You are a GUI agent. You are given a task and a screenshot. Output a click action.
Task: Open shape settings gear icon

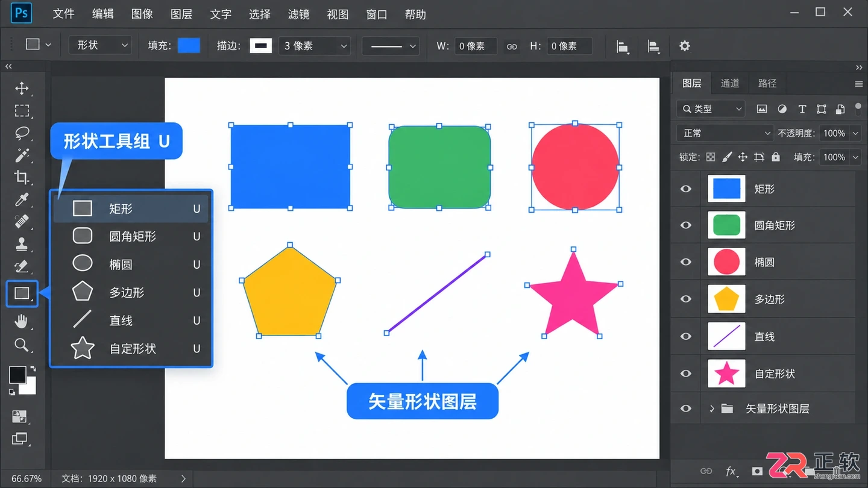[684, 46]
